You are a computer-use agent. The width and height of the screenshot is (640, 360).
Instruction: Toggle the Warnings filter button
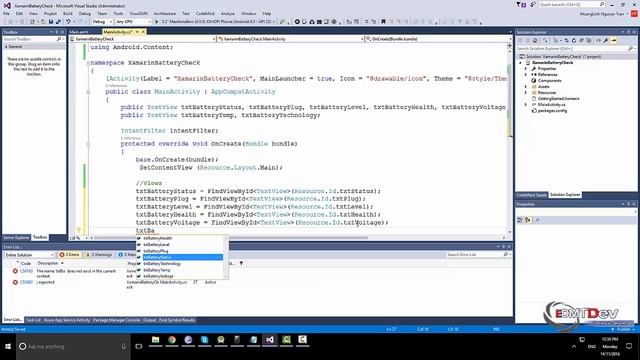tap(98, 255)
